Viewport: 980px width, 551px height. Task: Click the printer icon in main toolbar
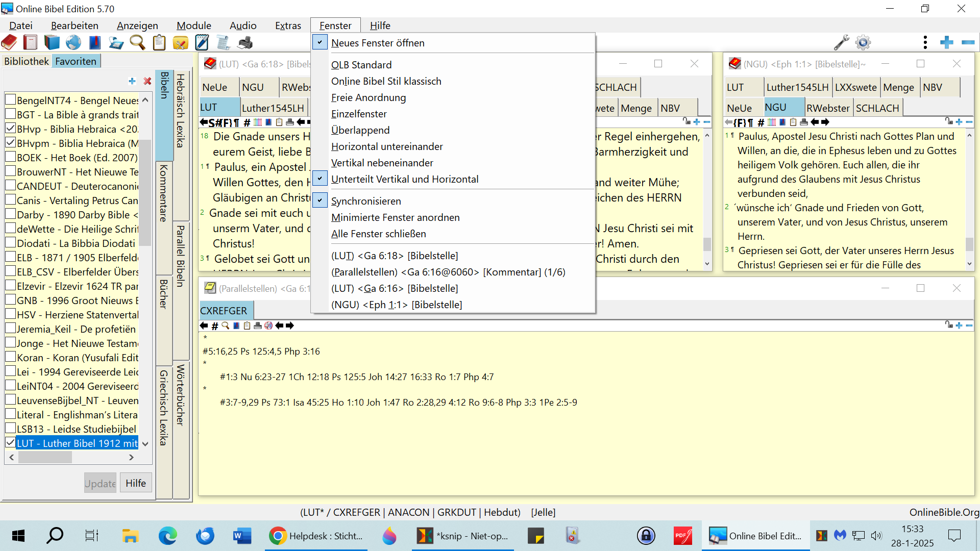tap(246, 43)
